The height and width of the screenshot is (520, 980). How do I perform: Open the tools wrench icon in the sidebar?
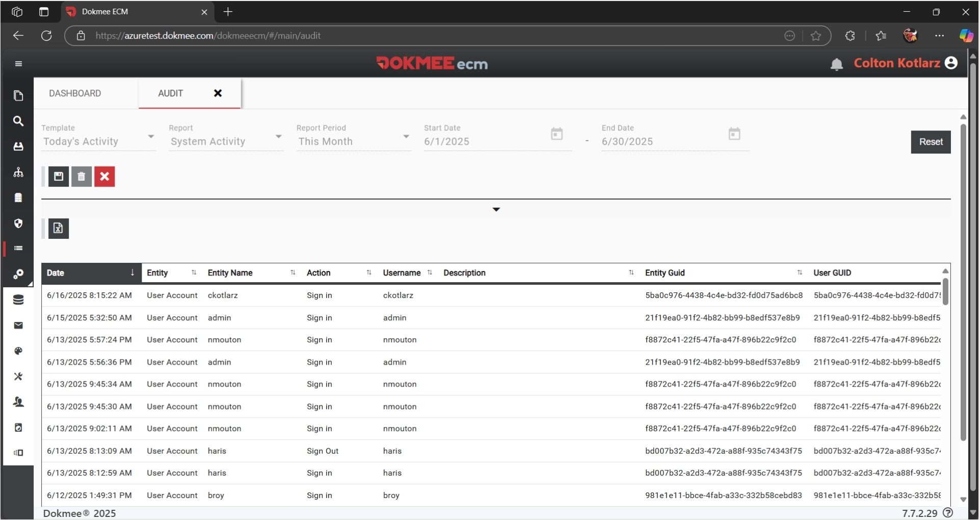(x=18, y=376)
